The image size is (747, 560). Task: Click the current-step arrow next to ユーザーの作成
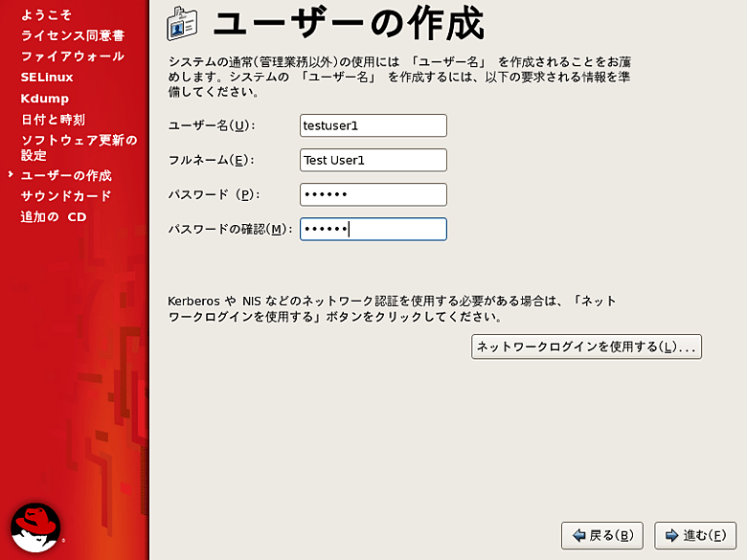[11, 175]
